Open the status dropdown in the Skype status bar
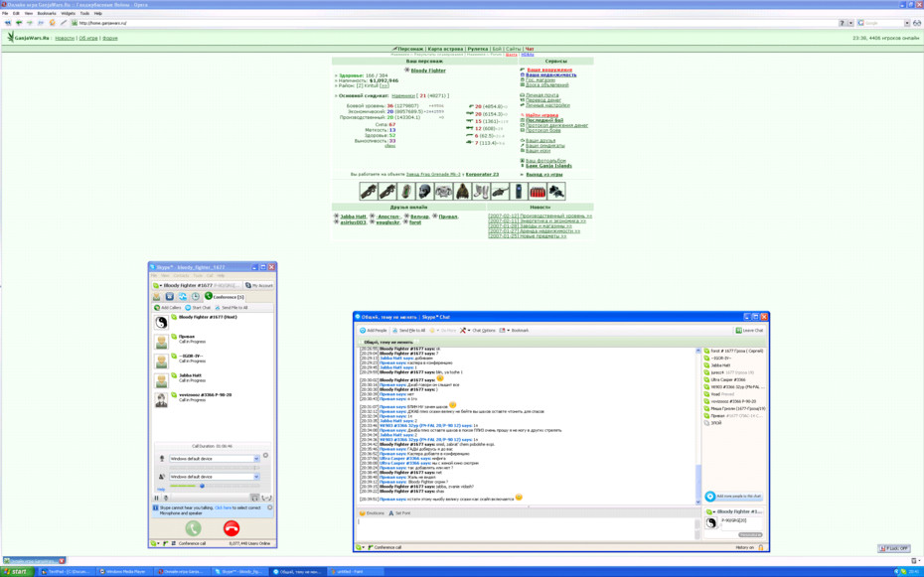This screenshot has width=924, height=577. click(155, 543)
